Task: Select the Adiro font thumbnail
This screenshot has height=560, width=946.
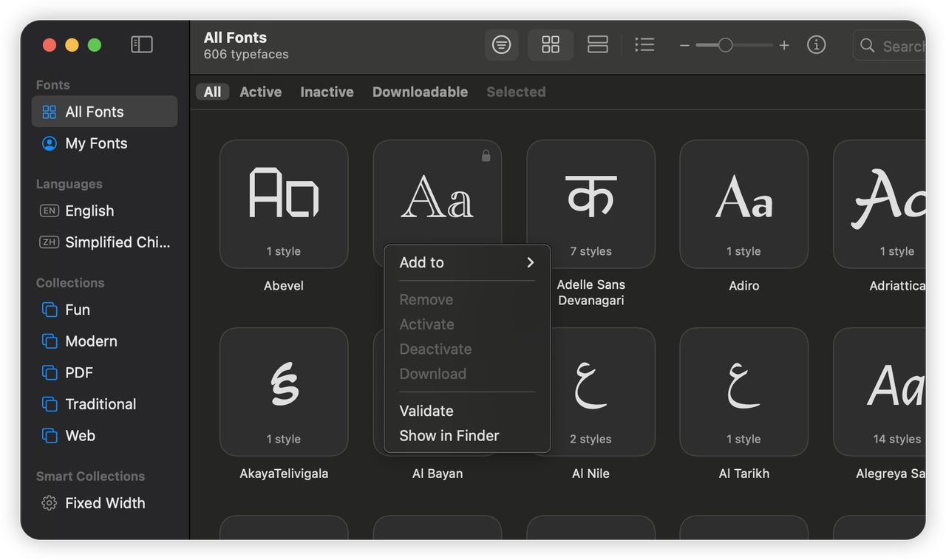Action: 743,204
